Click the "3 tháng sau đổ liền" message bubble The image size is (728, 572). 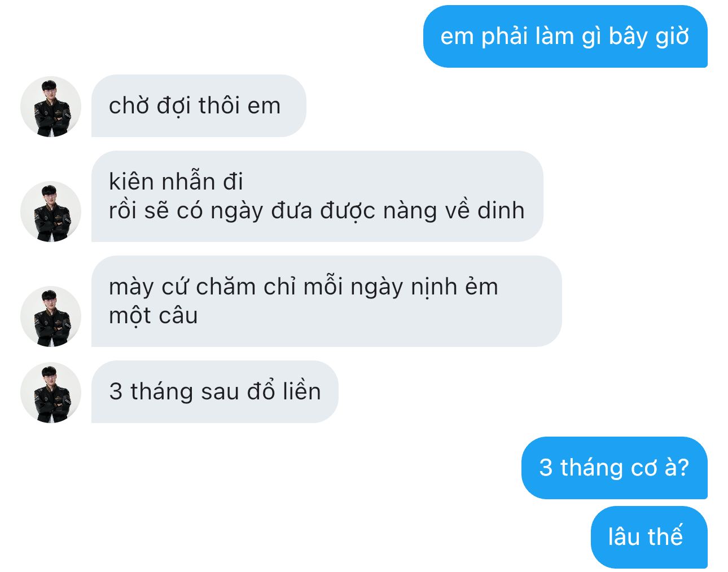(x=214, y=392)
